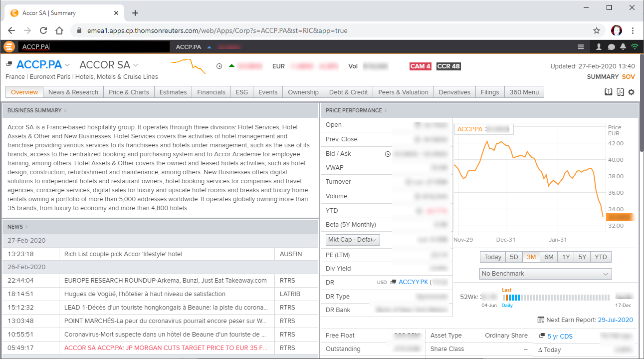Click the browser address bar URL
Image resolution: width=644 pixels, height=359 pixels.
click(x=217, y=30)
